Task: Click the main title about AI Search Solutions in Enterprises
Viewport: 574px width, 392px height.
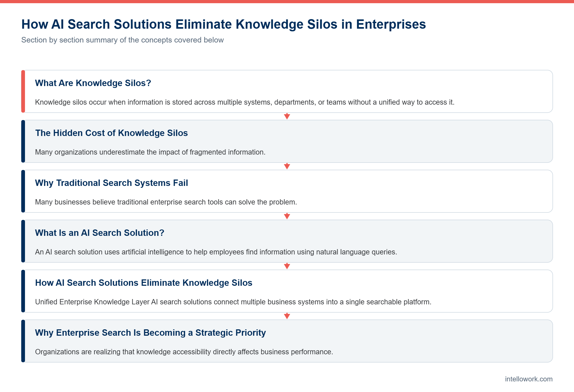Action: click(223, 24)
